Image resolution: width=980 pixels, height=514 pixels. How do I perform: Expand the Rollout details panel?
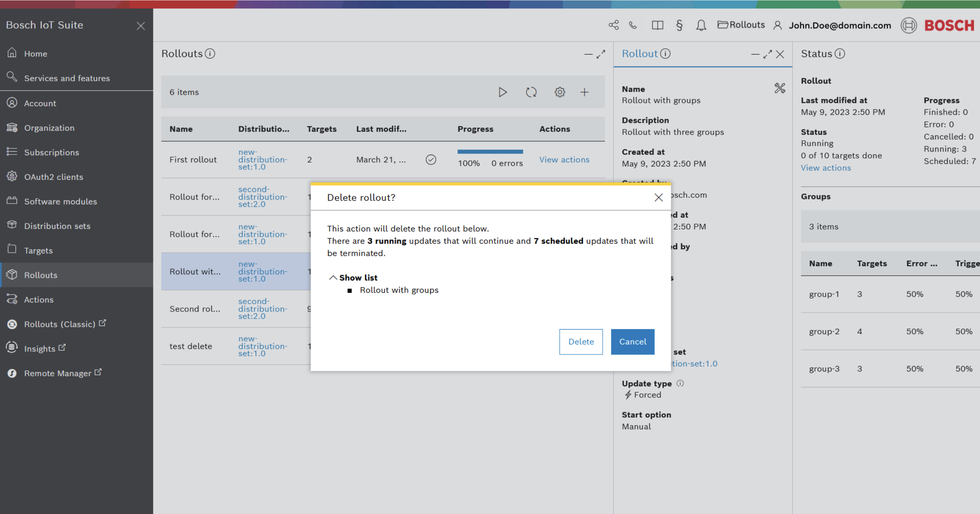767,55
